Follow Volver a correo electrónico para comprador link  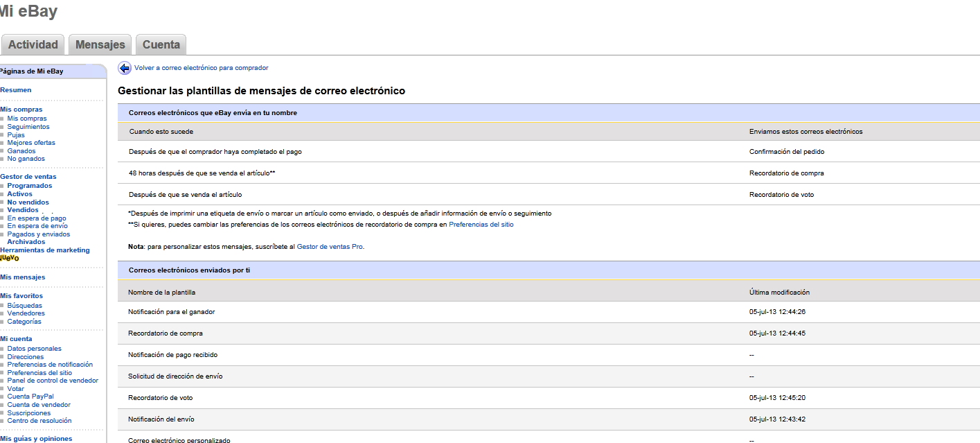coord(201,68)
